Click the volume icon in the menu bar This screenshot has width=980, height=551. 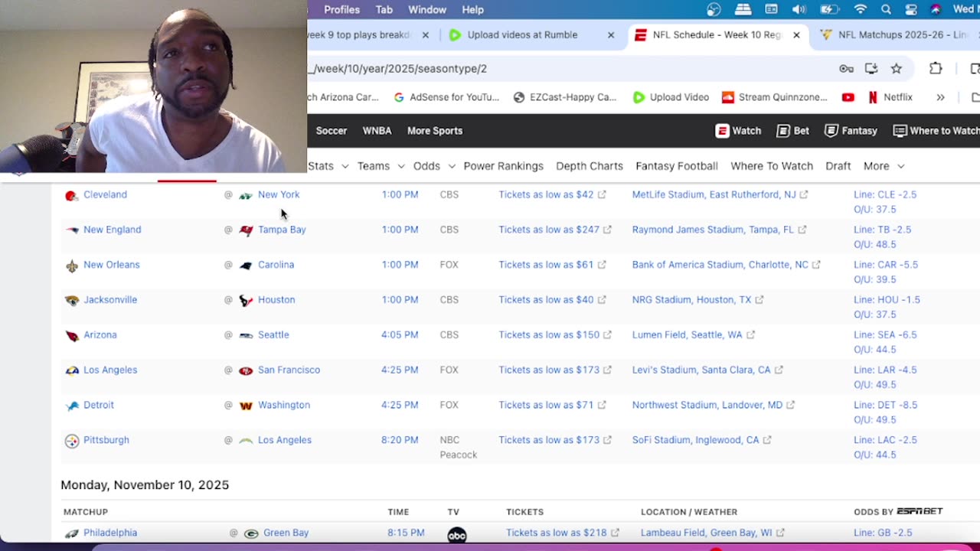[x=799, y=10]
